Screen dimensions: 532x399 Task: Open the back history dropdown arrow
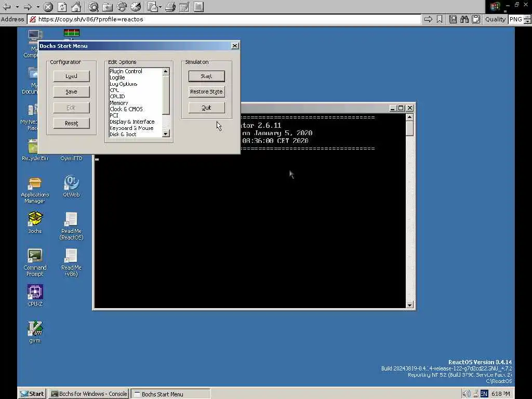click(17, 6)
